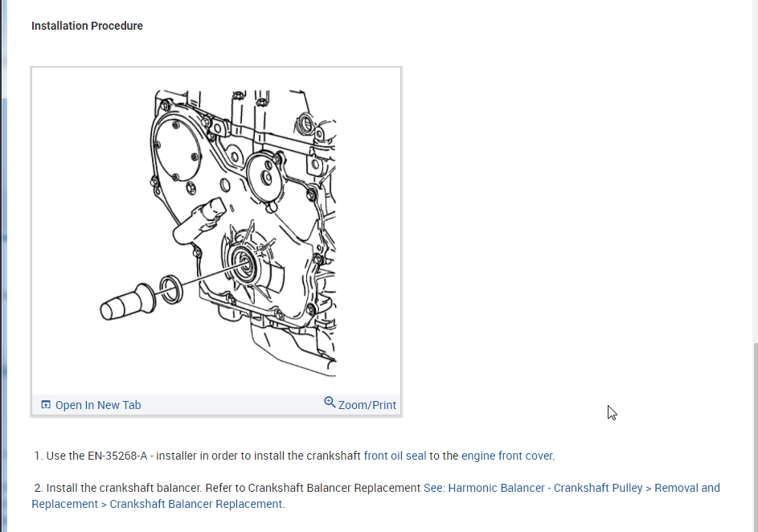Click See: Harmonic Balancer - Crankshaft Pulley link
The width and height of the screenshot is (758, 532).
[533, 488]
